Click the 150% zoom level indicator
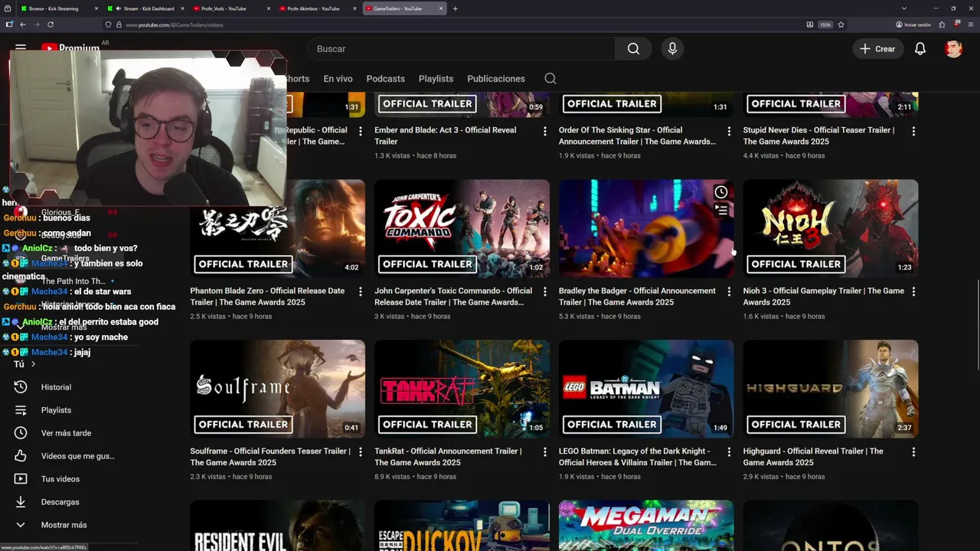This screenshot has width=980, height=551. point(825,24)
